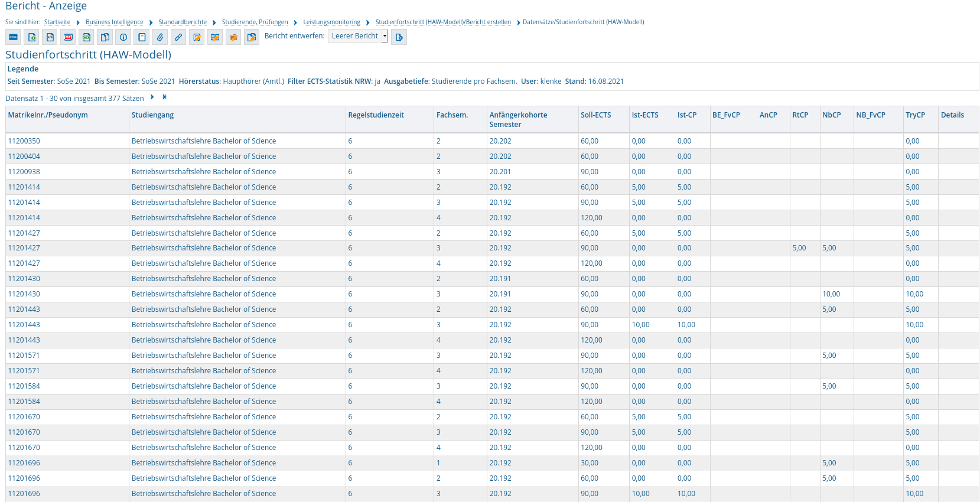Screen dimensions: 980x502
Task: Click the Matrikelnr./Pseudonym column header
Action: (48, 115)
